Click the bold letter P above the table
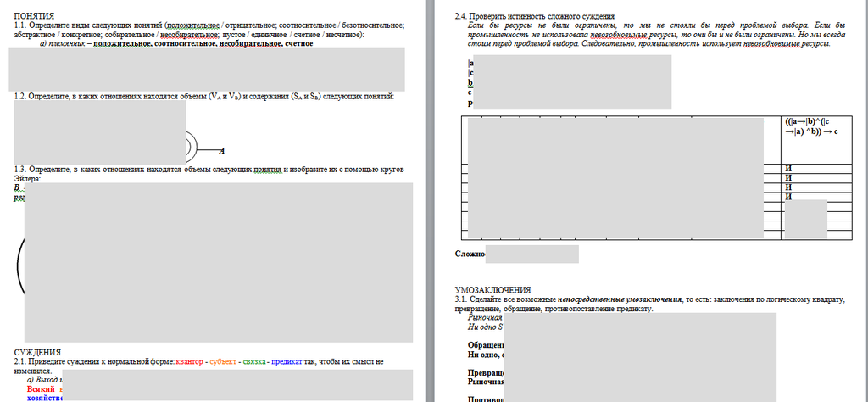868x402 pixels. [x=470, y=104]
